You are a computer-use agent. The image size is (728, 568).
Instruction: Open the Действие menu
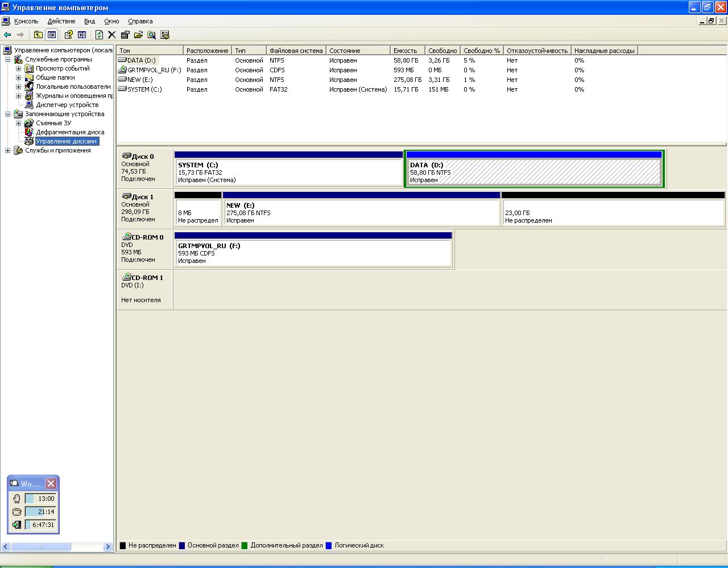[61, 21]
